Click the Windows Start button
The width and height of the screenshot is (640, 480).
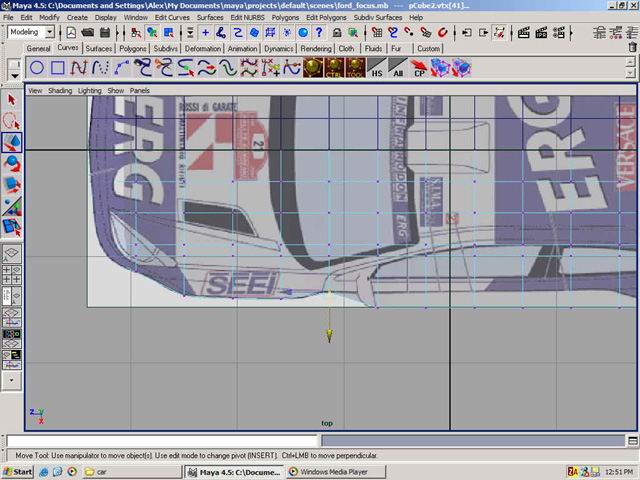18,471
